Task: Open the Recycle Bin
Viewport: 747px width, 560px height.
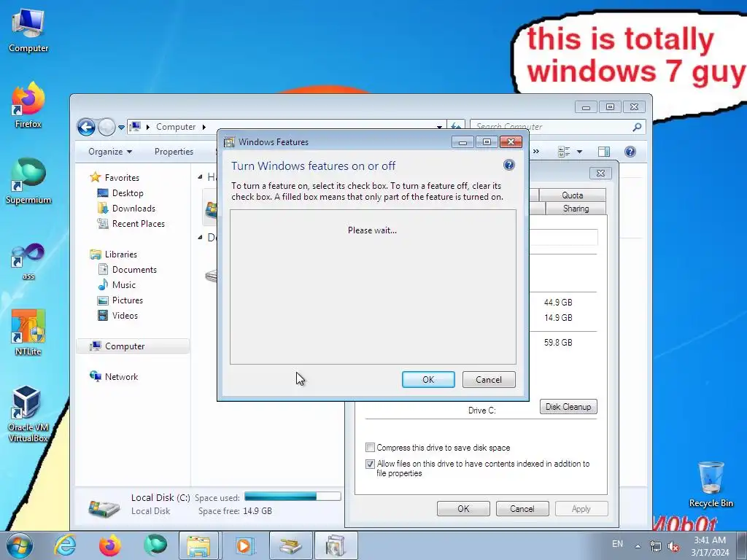Action: point(711,484)
